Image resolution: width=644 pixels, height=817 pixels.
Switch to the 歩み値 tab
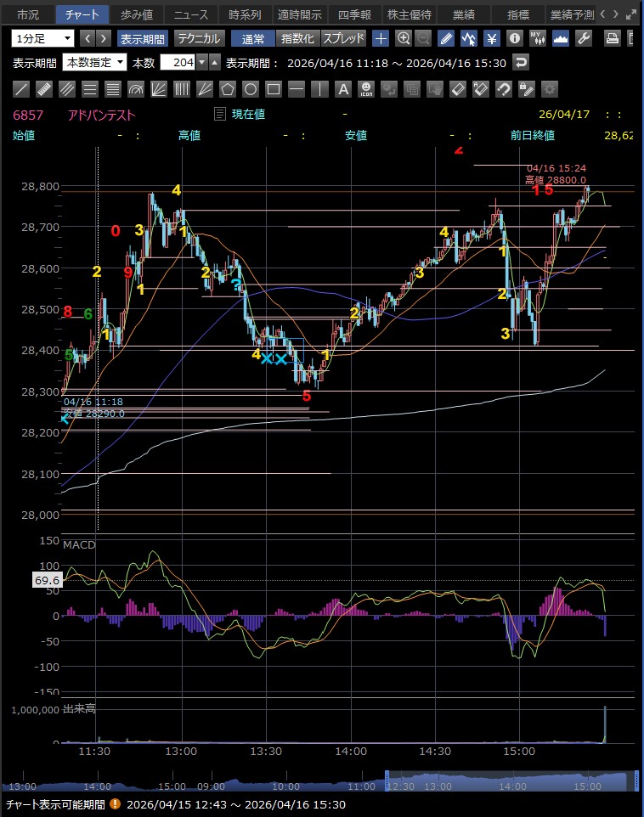click(x=135, y=14)
